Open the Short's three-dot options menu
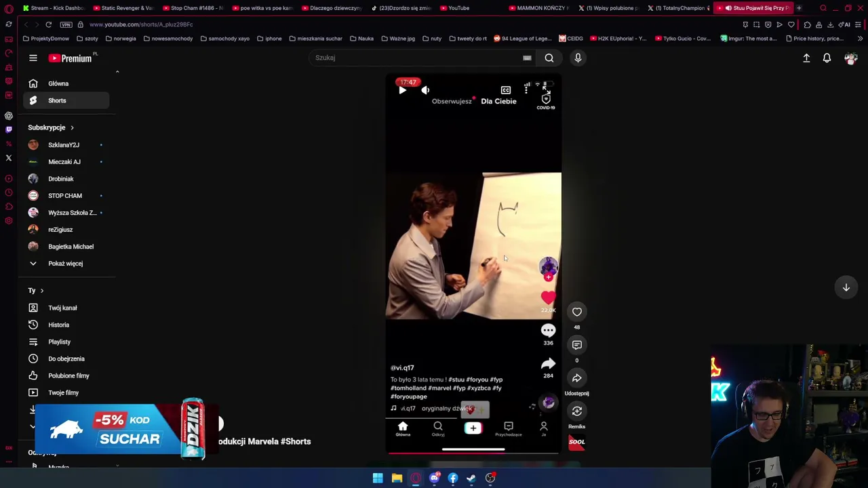The width and height of the screenshot is (868, 488). tap(526, 90)
